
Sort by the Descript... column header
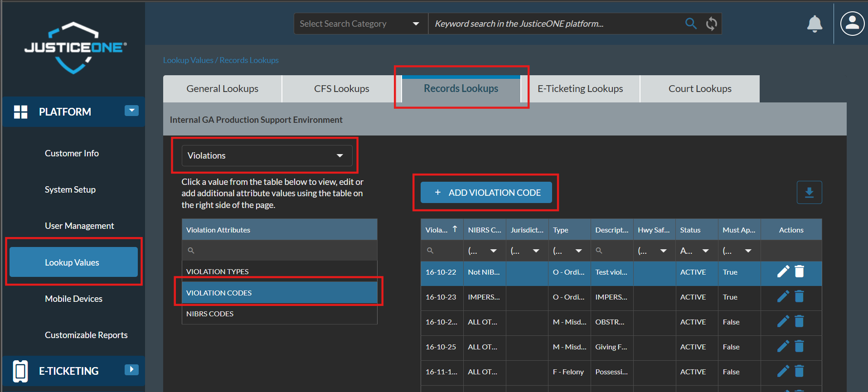click(x=612, y=230)
